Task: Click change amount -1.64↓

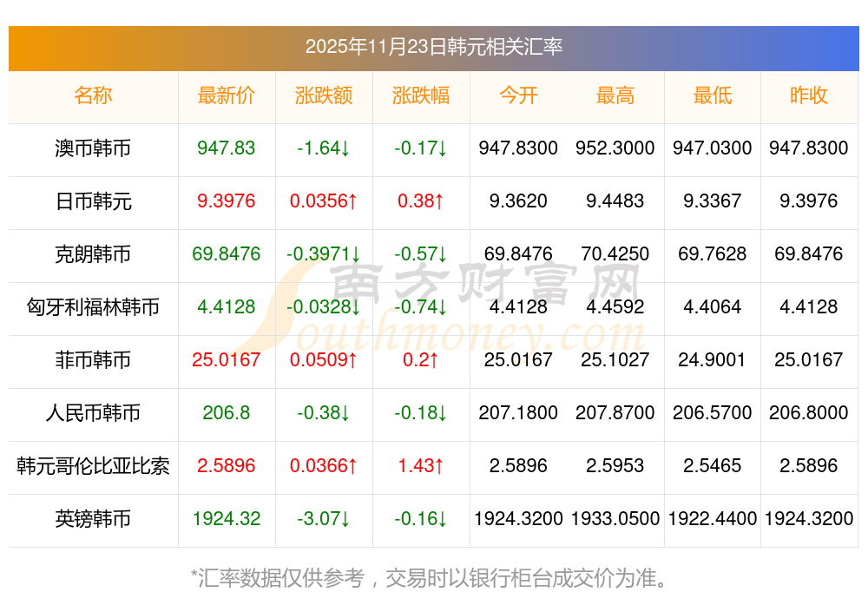Action: (x=324, y=148)
